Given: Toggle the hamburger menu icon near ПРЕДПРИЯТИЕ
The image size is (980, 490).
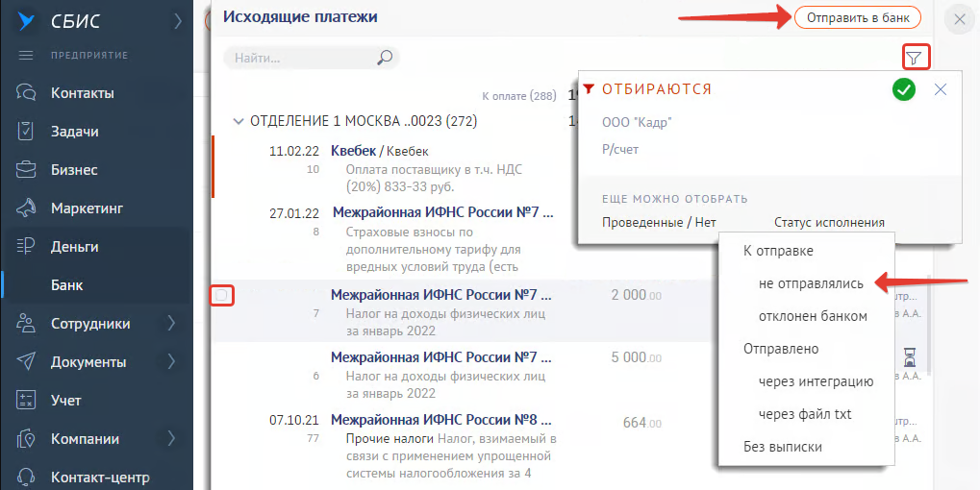Looking at the screenshot, I should tap(26, 56).
